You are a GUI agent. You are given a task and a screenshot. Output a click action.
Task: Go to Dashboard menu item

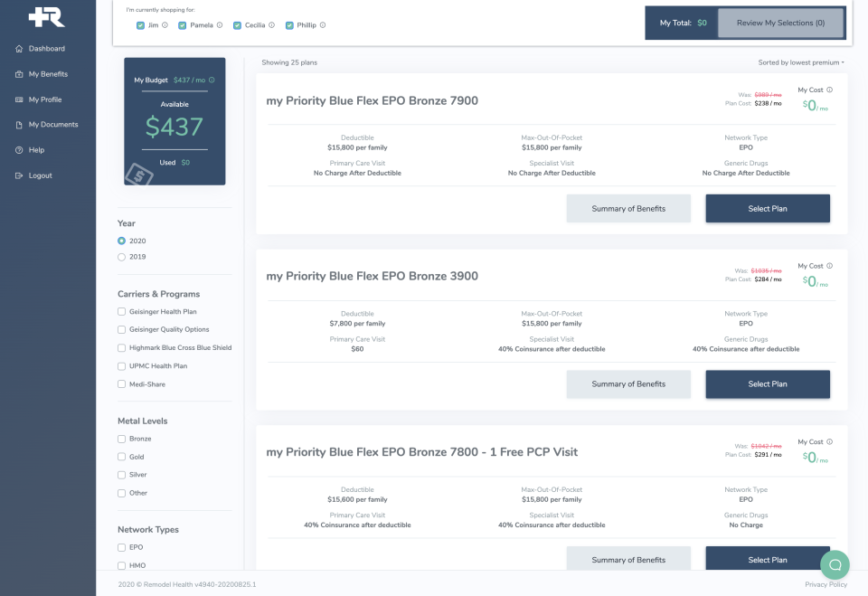[x=47, y=49]
